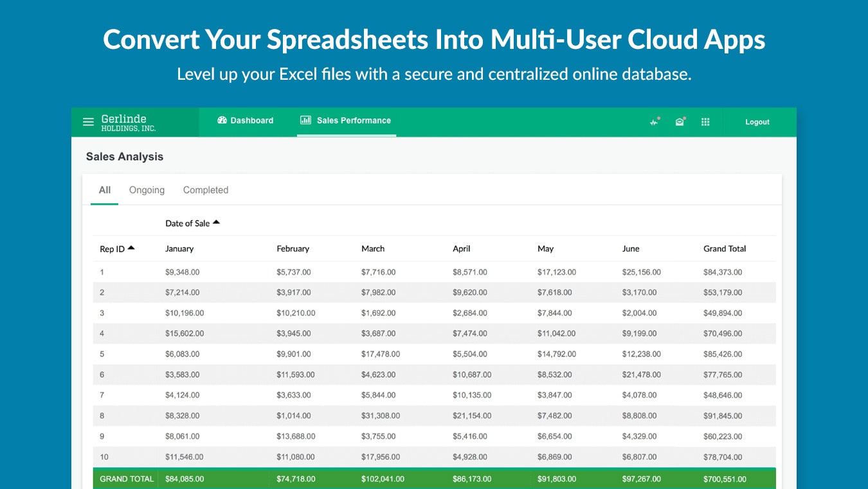868x489 pixels.
Task: Select February cell $13,688.00
Action: (x=296, y=436)
